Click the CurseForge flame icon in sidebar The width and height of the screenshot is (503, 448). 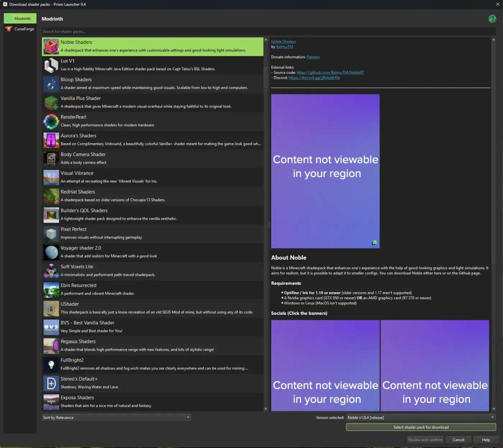pyautogui.click(x=9, y=29)
